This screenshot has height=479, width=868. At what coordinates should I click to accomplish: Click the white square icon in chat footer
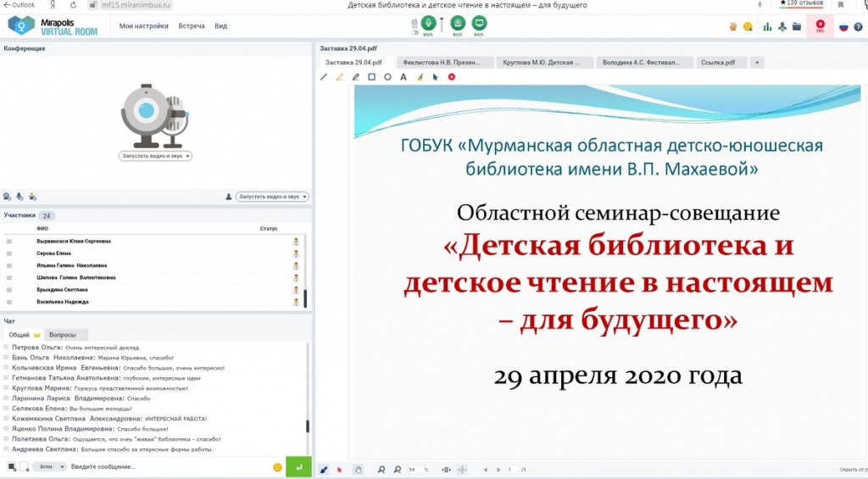click(24, 467)
